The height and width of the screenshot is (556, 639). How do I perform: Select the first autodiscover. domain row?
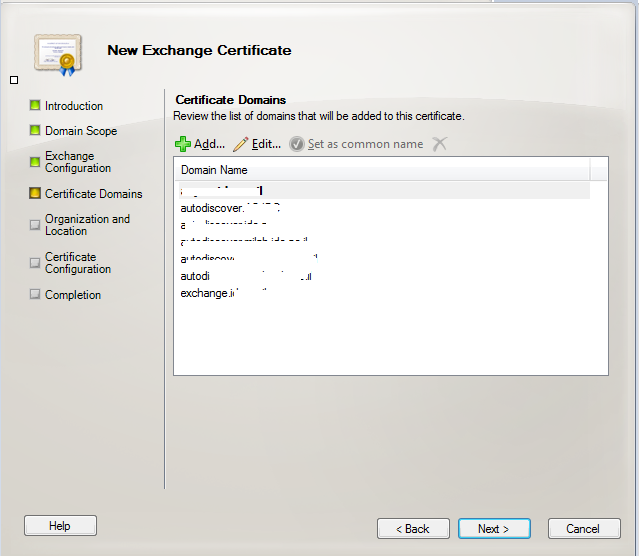click(384, 208)
